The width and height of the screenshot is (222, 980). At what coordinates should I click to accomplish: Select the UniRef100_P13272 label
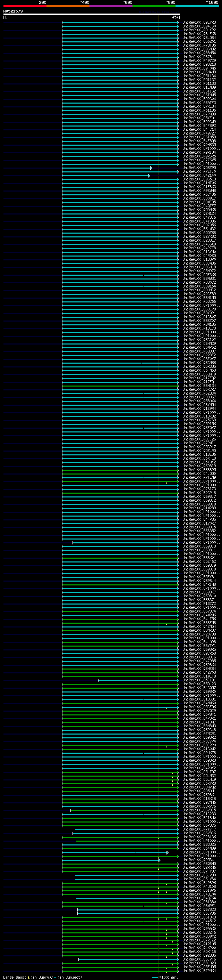pos(199,604)
